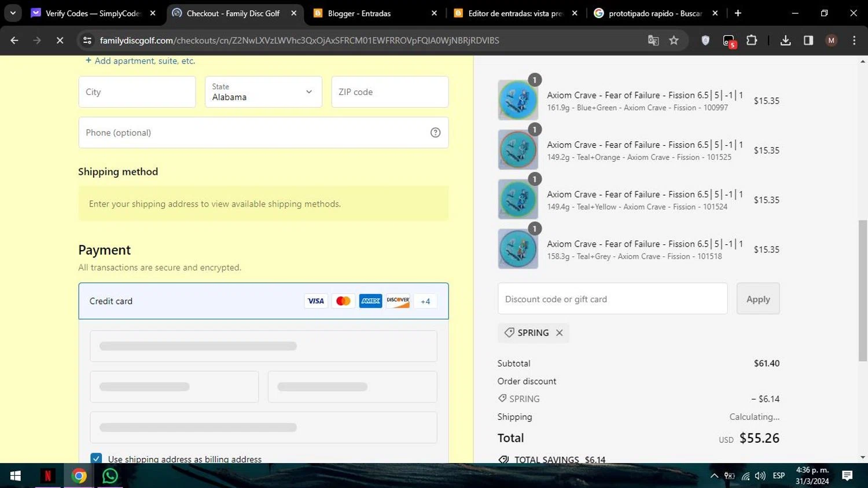
Task: Click the Phone (optional) field
Action: pyautogui.click(x=263, y=133)
